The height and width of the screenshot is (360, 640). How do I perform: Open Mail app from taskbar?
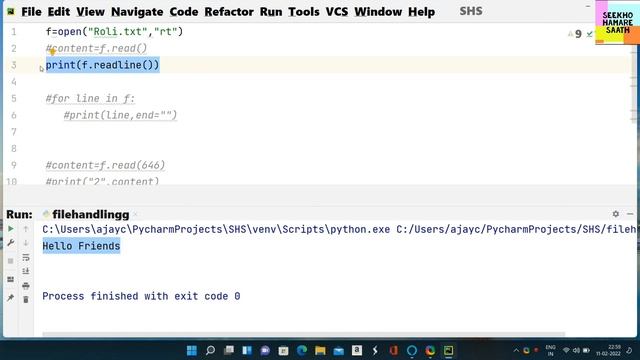[x=338, y=350]
